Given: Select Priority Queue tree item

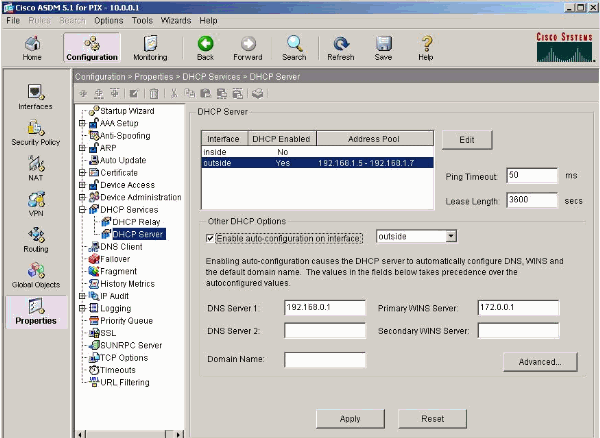Looking at the screenshot, I should (x=126, y=321).
